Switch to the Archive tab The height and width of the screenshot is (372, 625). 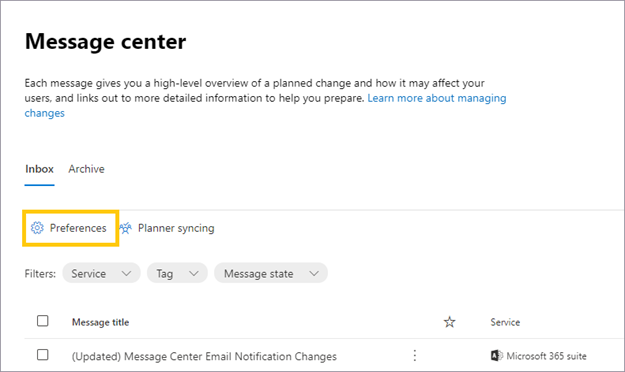(x=86, y=169)
